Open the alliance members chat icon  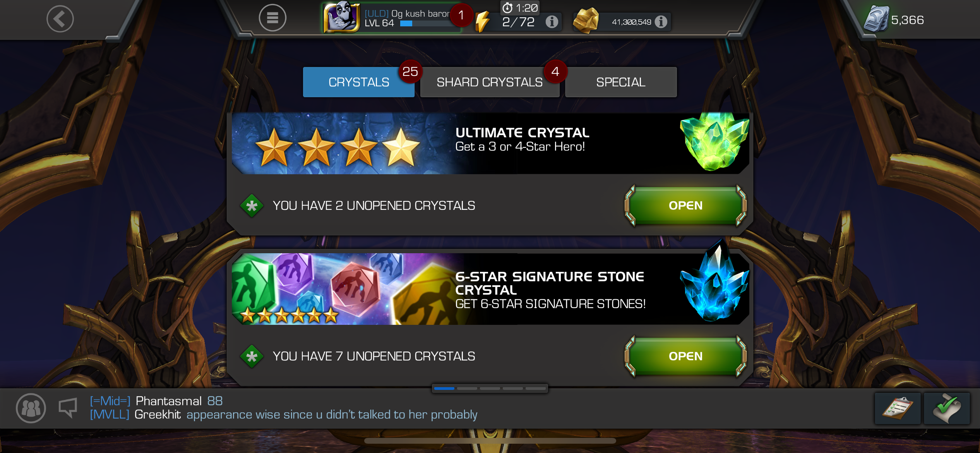coord(31,408)
